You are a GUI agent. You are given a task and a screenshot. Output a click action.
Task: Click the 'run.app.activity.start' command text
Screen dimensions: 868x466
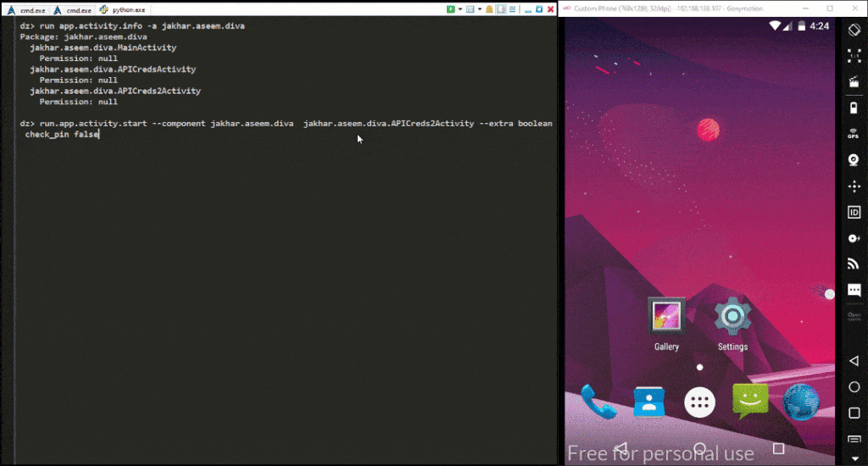tap(93, 124)
